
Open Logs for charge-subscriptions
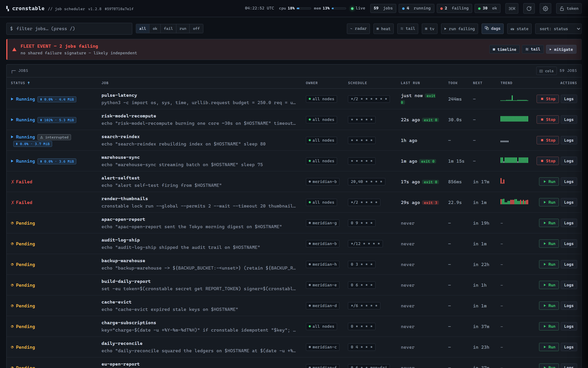click(569, 326)
